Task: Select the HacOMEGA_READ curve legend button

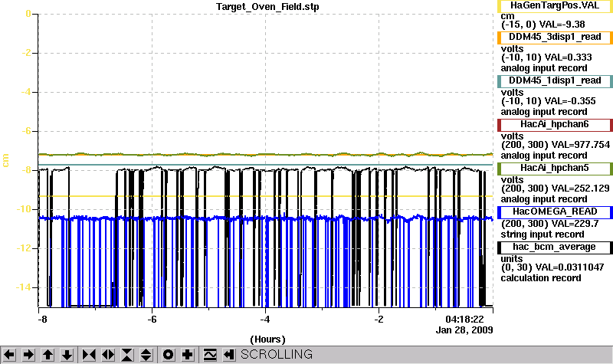Action: click(555, 212)
